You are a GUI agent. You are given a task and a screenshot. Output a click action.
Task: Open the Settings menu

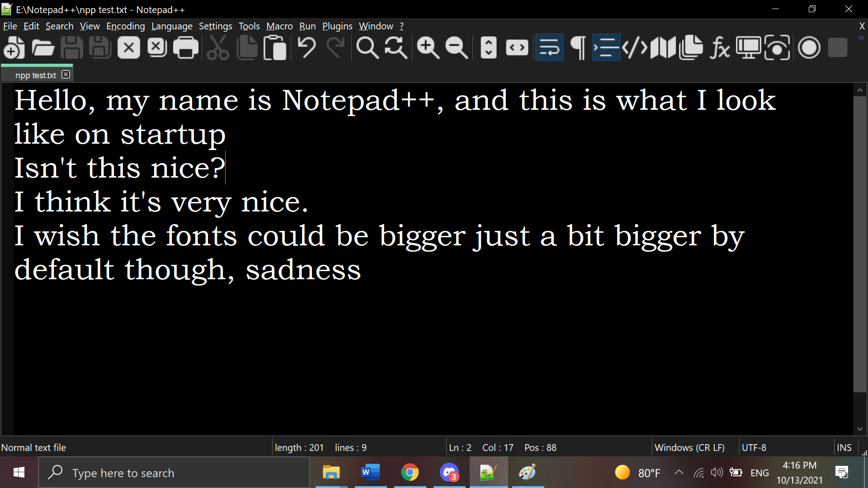[215, 26]
